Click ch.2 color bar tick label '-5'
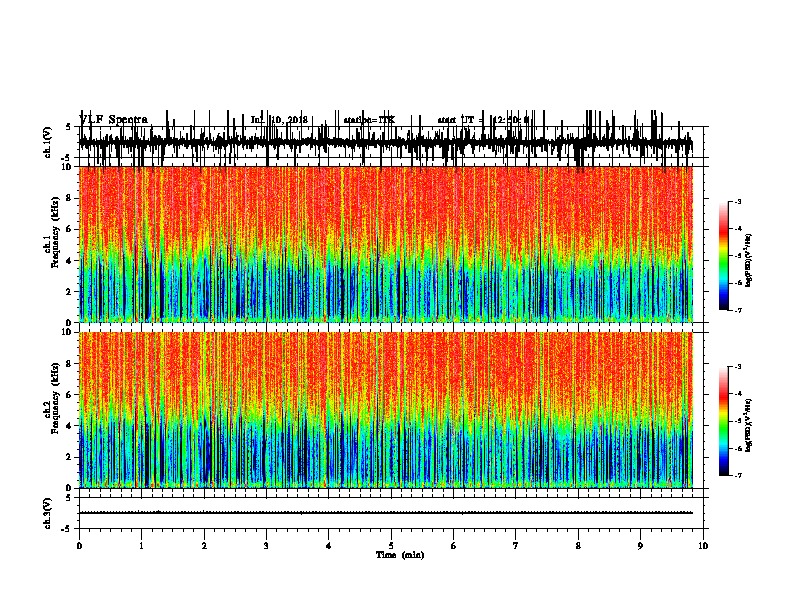 [x=738, y=421]
